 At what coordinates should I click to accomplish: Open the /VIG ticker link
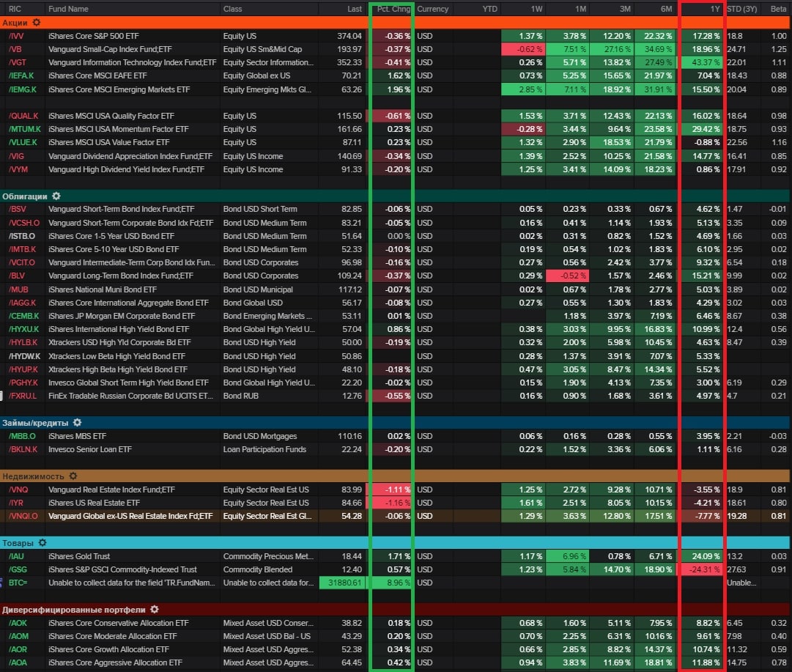point(16,156)
